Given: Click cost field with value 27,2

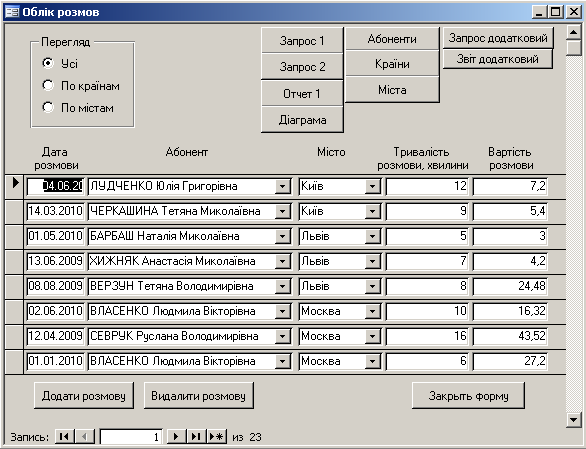Looking at the screenshot, I should coord(510,361).
